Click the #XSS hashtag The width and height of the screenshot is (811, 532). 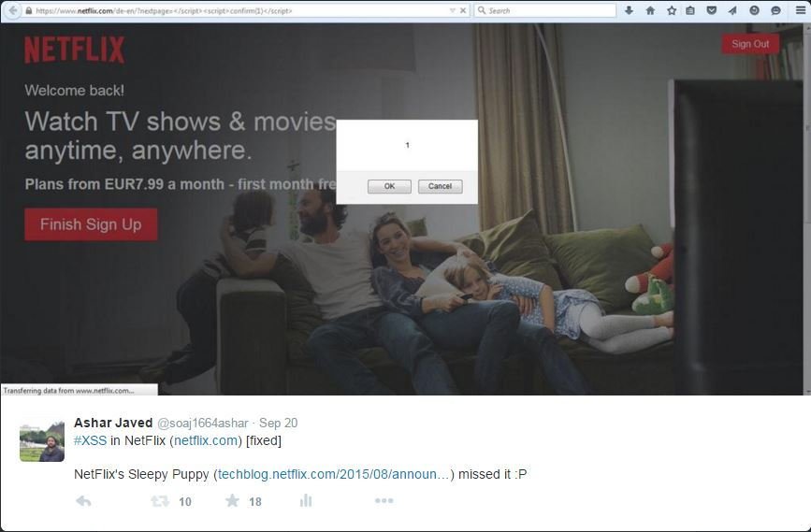pyautogui.click(x=91, y=440)
